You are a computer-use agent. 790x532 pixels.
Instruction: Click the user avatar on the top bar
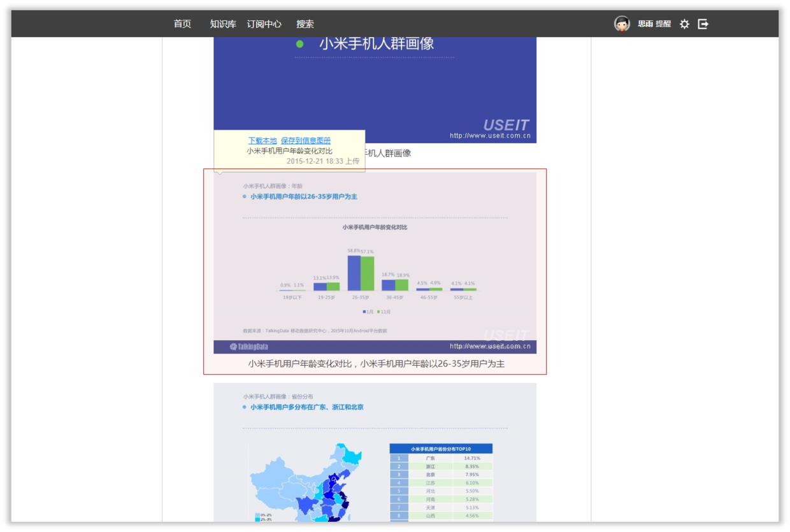pos(621,24)
